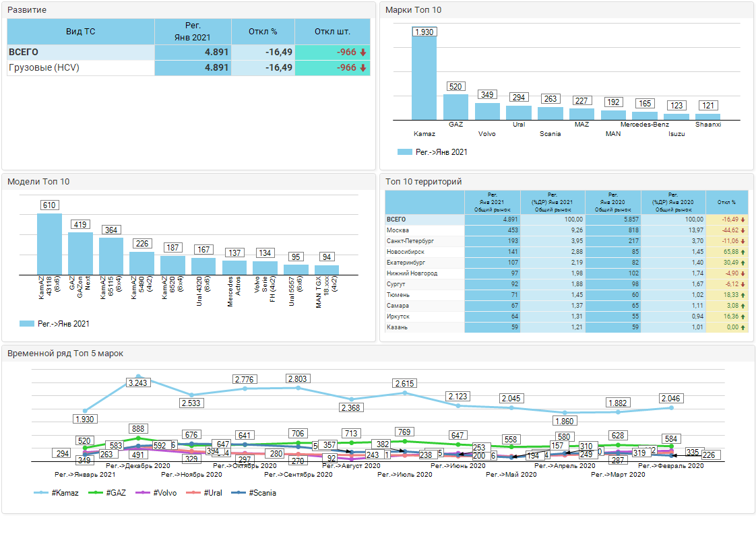Click the red down arrow beside Москва's -44,62
The width and height of the screenshot is (756, 534).
pyautogui.click(x=743, y=230)
